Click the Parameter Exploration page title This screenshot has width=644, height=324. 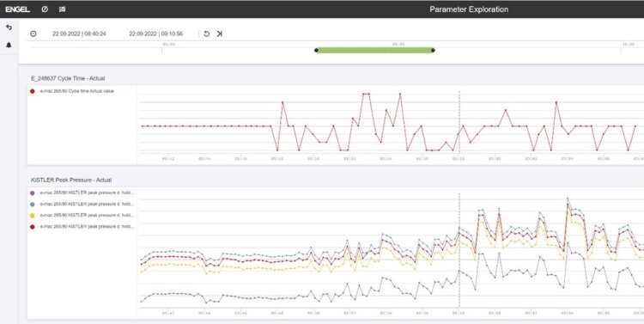point(469,9)
